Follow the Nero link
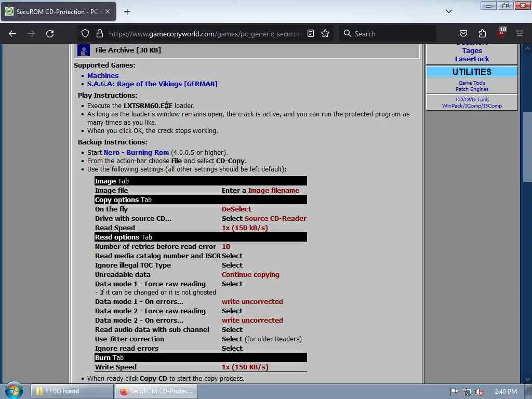Screen dimensions: 532x399 pyautogui.click(x=112, y=153)
